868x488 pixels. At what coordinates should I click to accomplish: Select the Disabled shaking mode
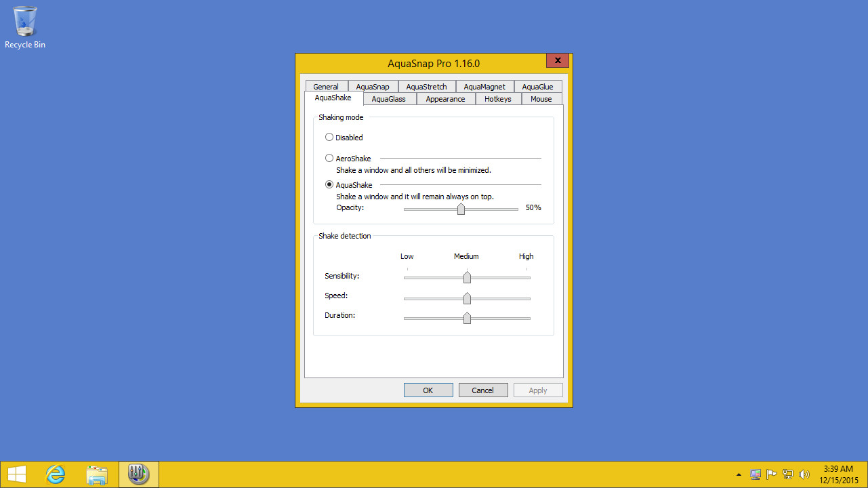pos(329,137)
